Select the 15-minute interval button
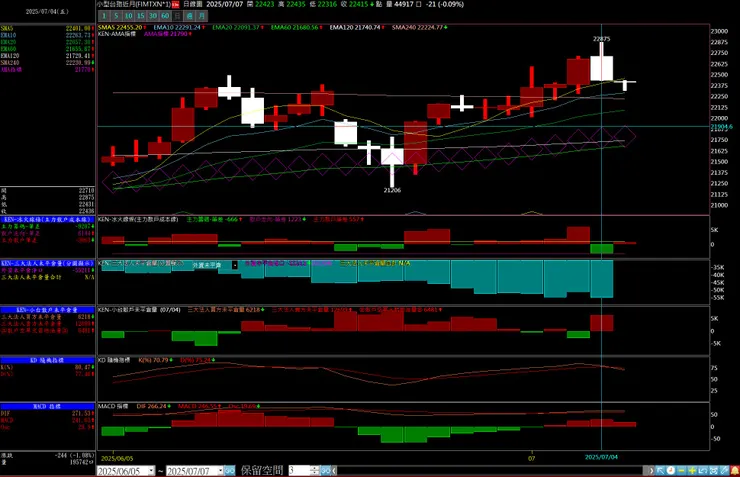 point(141,16)
